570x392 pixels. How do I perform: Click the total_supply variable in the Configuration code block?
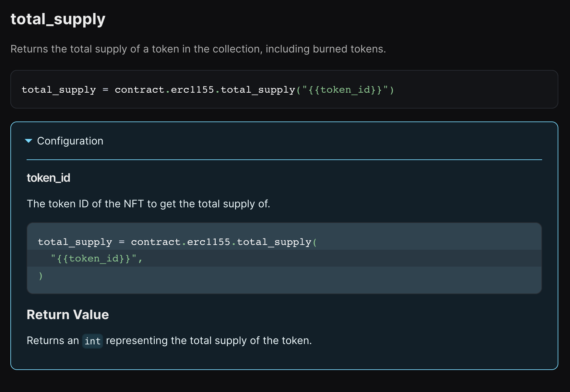(x=75, y=242)
